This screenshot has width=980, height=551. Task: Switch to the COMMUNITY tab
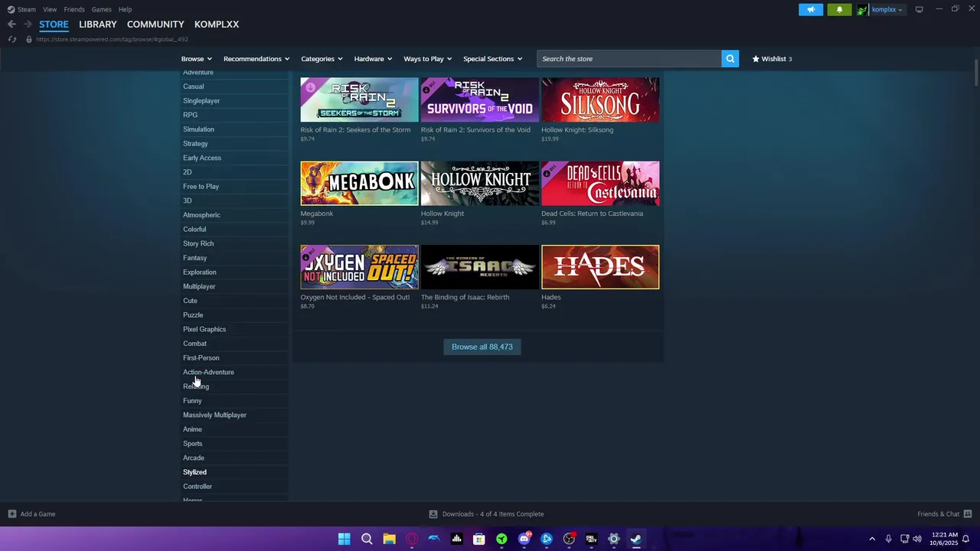click(x=155, y=24)
